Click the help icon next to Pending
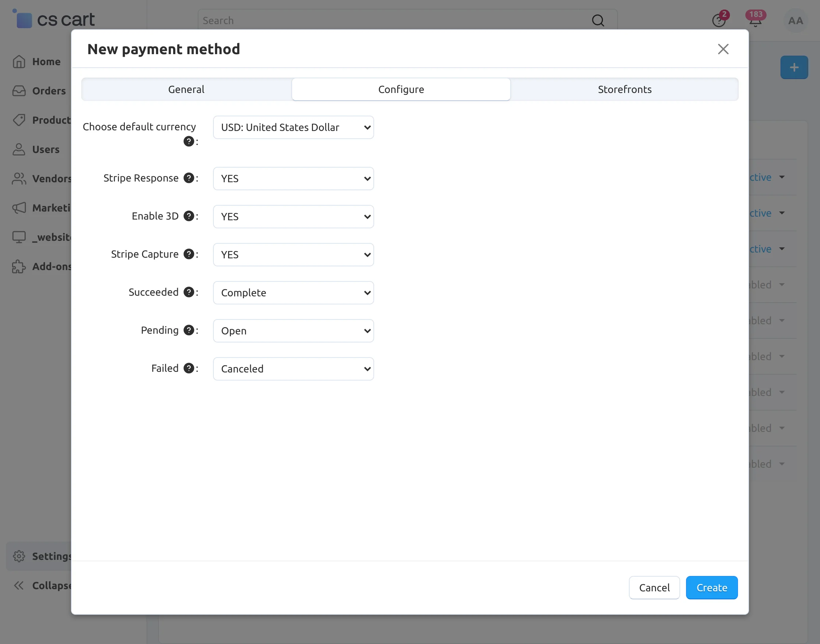Viewport: 820px width, 644px height. 189,330
